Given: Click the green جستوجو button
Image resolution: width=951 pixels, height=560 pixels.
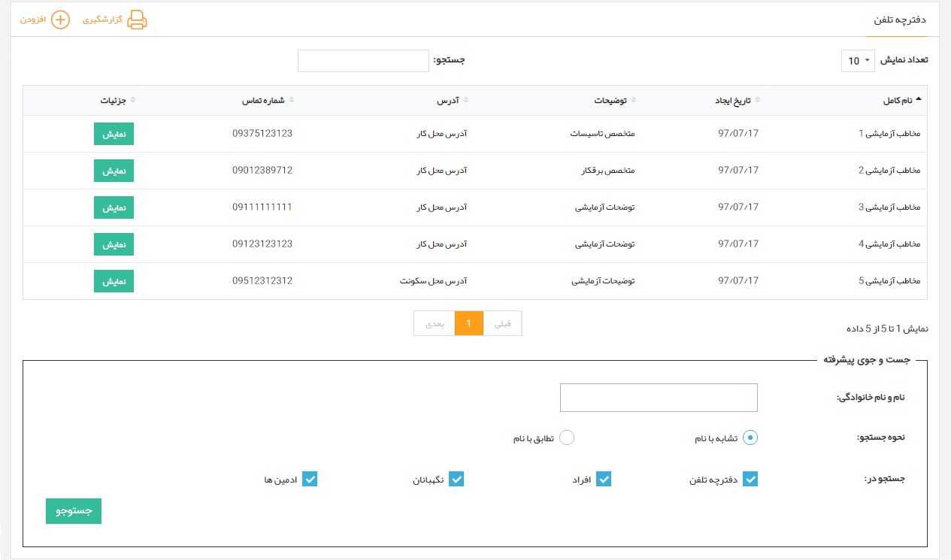Looking at the screenshot, I should coord(74,511).
